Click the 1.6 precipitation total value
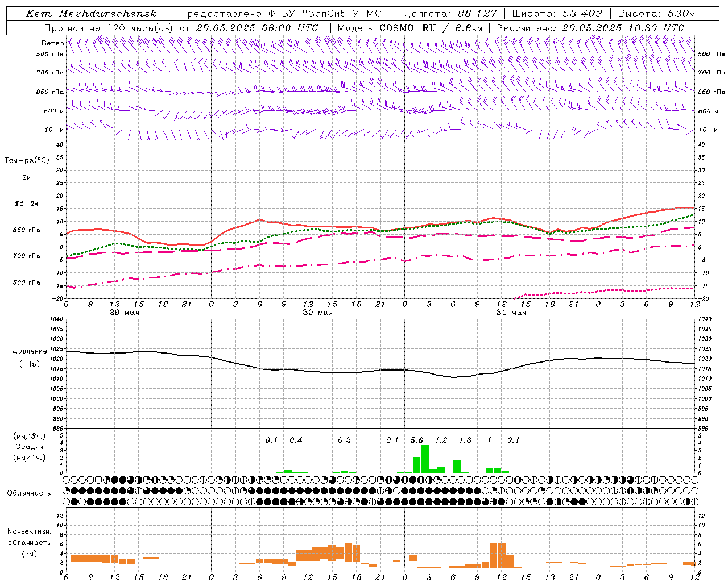 pos(465,440)
